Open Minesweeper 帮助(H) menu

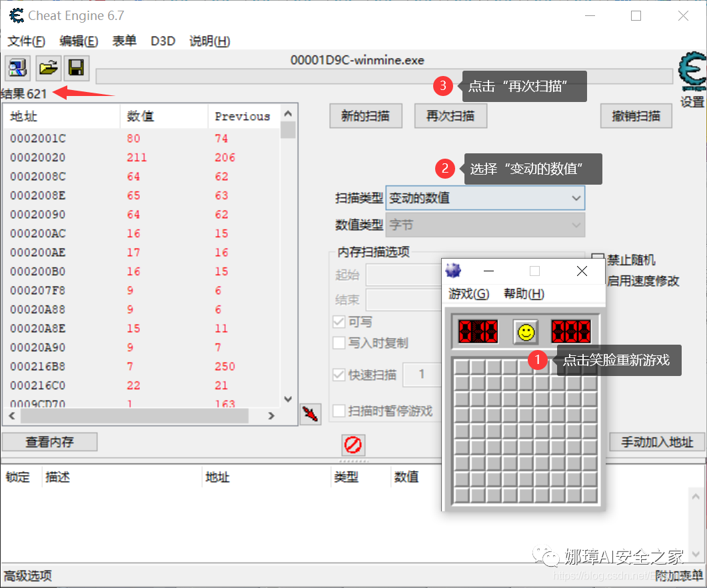click(x=524, y=294)
